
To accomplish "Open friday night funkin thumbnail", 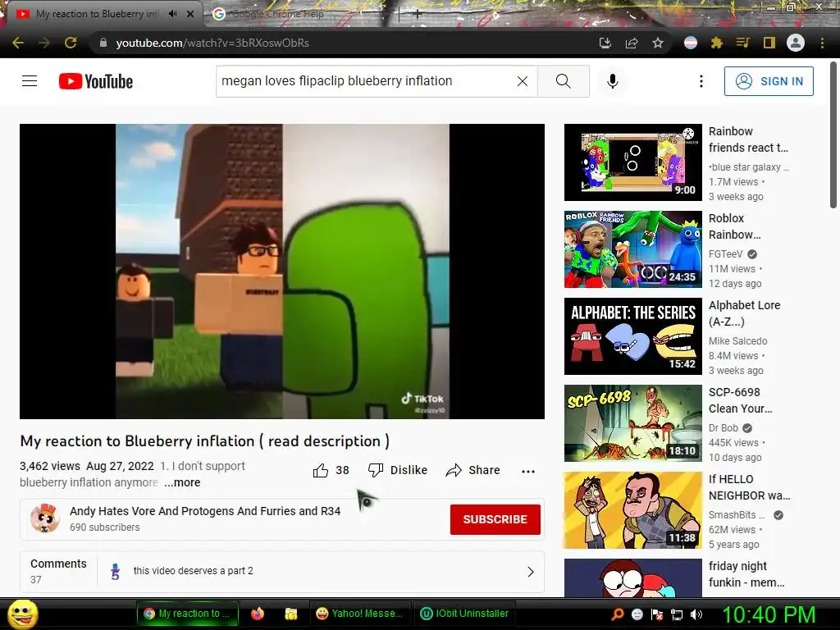I will (x=632, y=577).
